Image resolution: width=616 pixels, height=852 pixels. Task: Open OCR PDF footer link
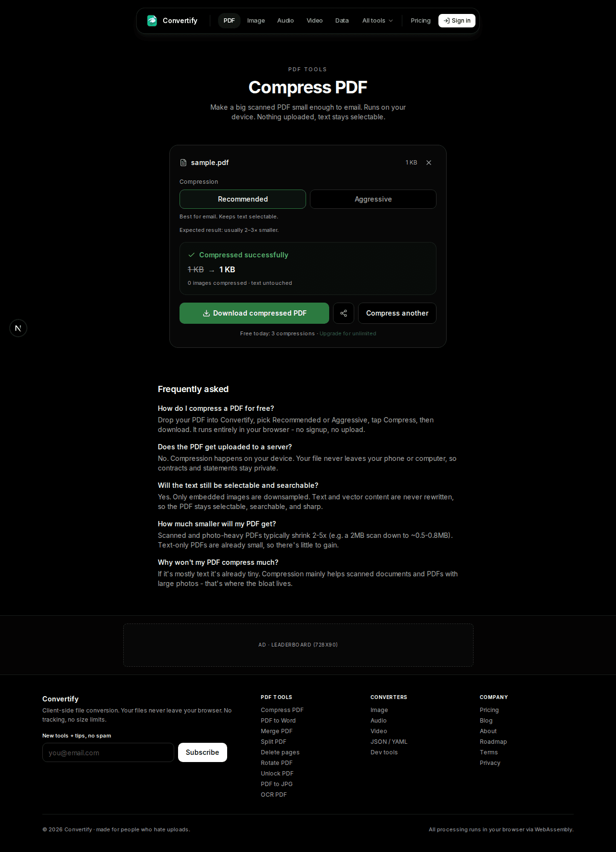click(274, 795)
